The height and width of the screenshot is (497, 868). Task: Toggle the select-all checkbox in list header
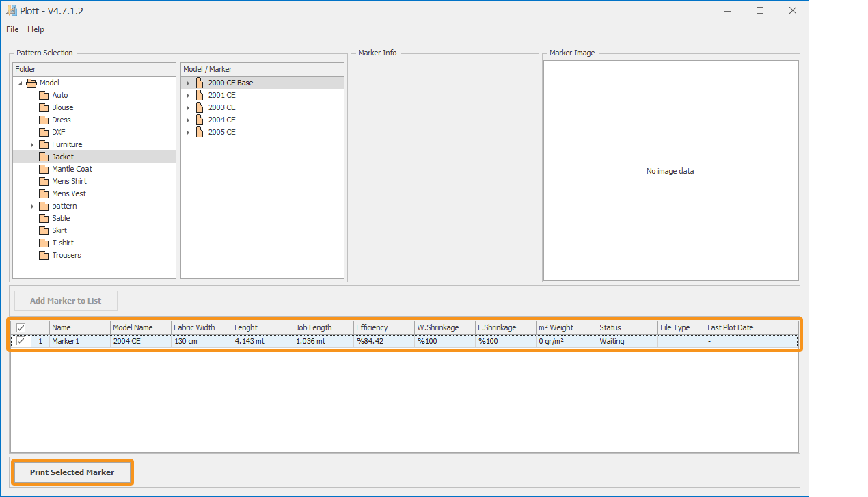tap(21, 328)
